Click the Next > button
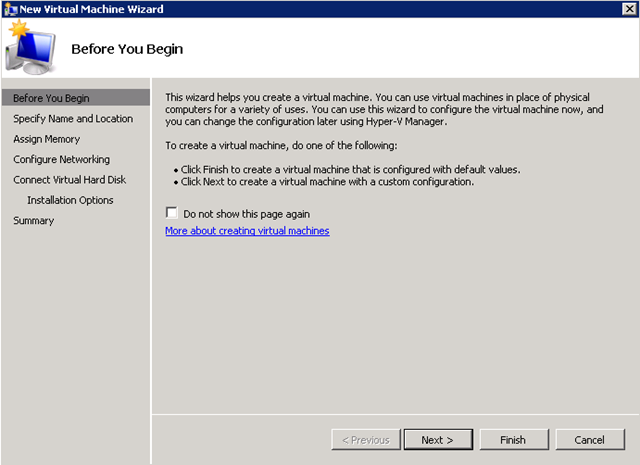640x465 pixels. tap(438, 440)
